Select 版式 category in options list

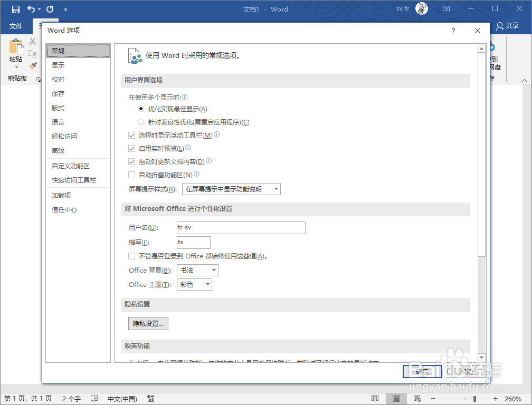tap(78, 108)
